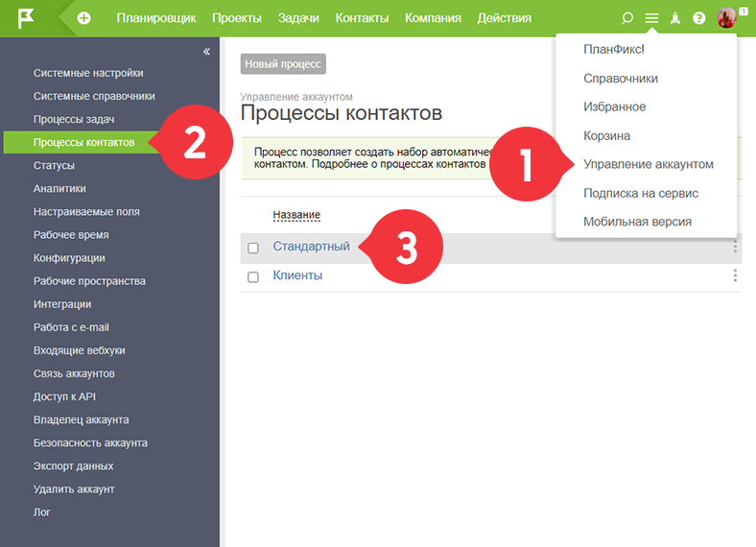Open the user avatar profile

click(x=726, y=18)
